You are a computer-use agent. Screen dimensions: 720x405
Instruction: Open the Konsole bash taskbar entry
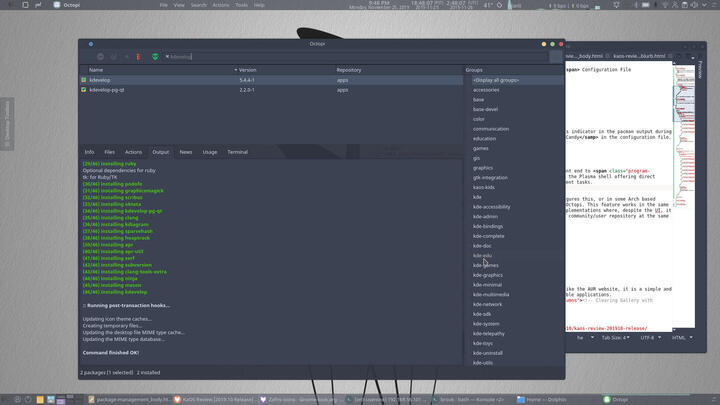point(467,399)
